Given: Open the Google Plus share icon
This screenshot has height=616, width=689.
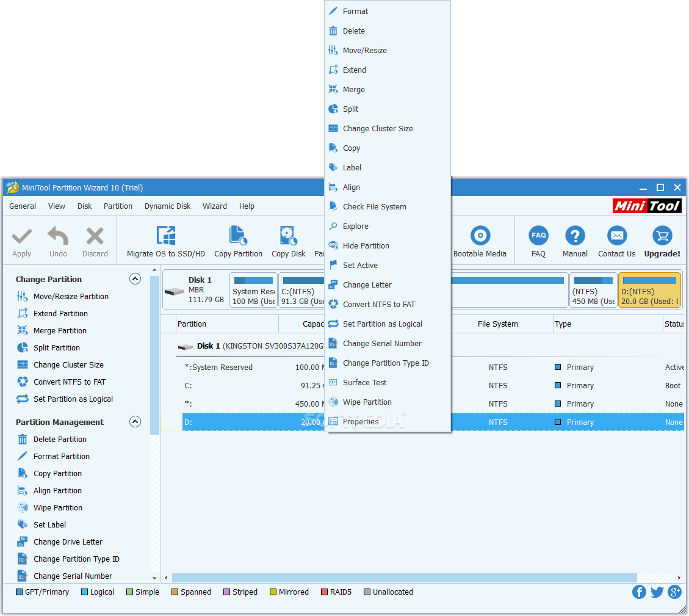Looking at the screenshot, I should (x=674, y=592).
